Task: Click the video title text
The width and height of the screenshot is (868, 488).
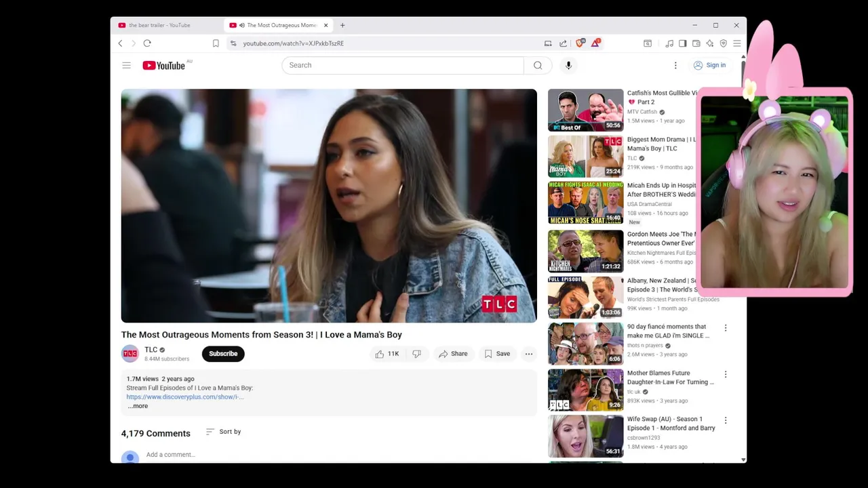Action: [x=262, y=335]
